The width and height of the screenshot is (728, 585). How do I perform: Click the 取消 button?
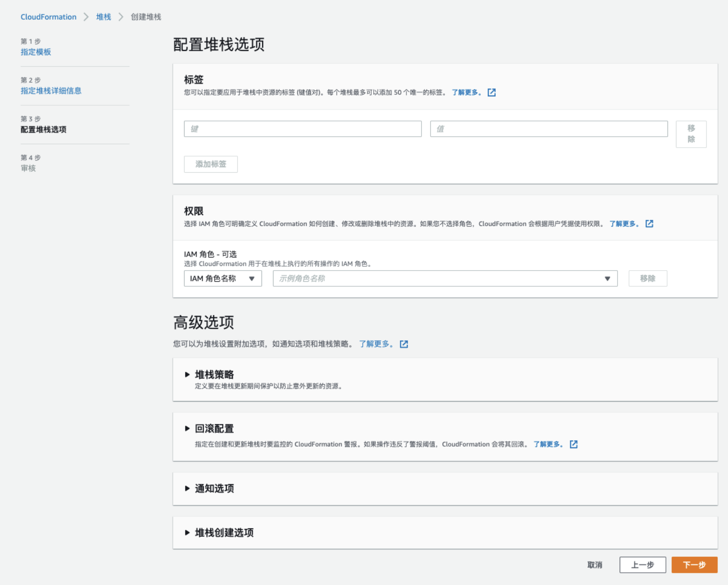pyautogui.click(x=595, y=565)
